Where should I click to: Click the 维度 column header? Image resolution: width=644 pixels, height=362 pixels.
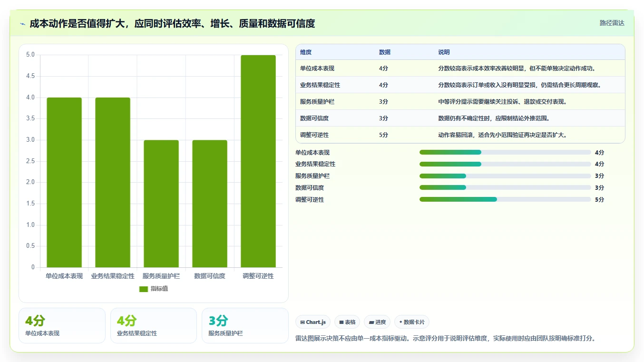point(306,52)
